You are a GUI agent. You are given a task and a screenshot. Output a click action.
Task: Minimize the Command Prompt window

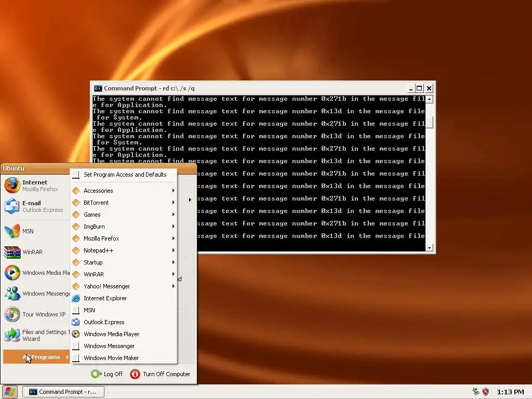click(410, 88)
